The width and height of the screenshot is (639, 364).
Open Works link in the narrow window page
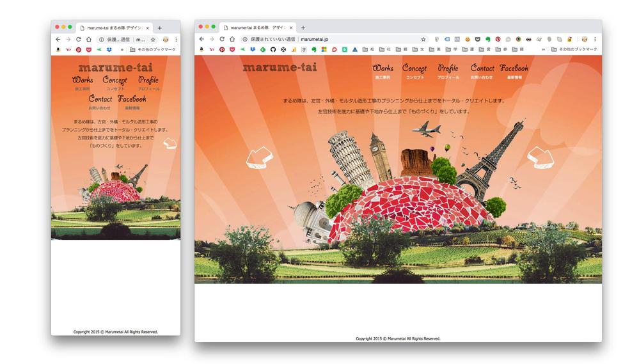(83, 83)
